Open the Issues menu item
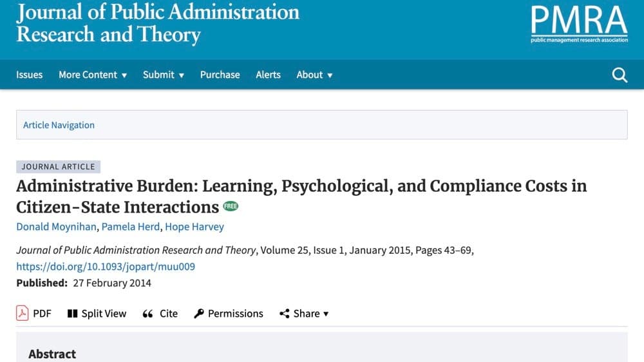Viewport: 644px width, 362px height. (x=29, y=75)
